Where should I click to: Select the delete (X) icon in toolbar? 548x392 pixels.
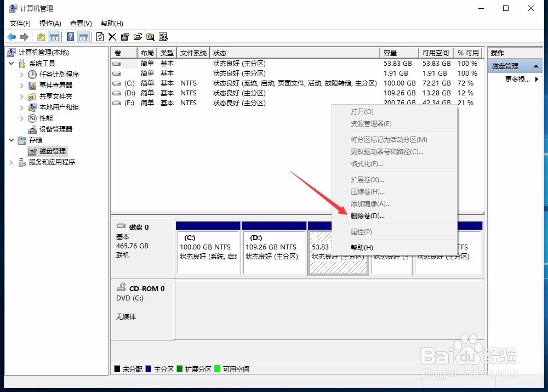point(112,37)
